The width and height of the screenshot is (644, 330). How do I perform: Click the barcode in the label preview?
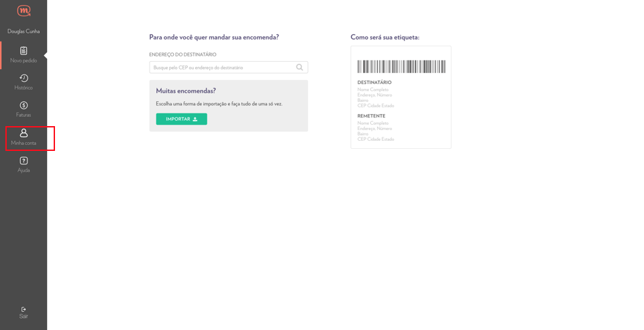tap(401, 66)
